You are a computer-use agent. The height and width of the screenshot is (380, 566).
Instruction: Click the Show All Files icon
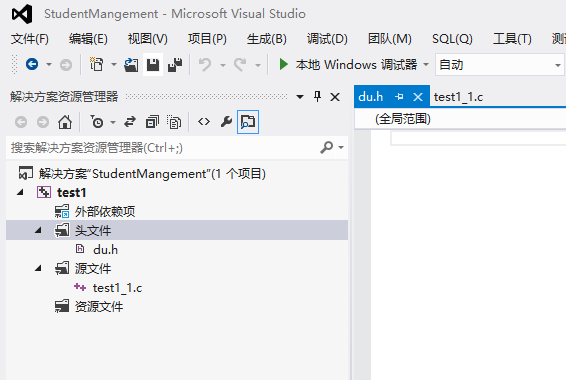(174, 122)
